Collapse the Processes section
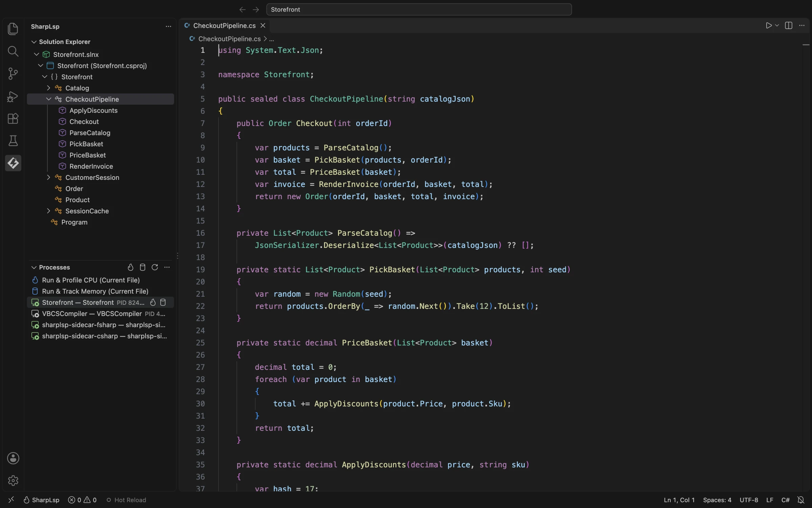 click(34, 268)
